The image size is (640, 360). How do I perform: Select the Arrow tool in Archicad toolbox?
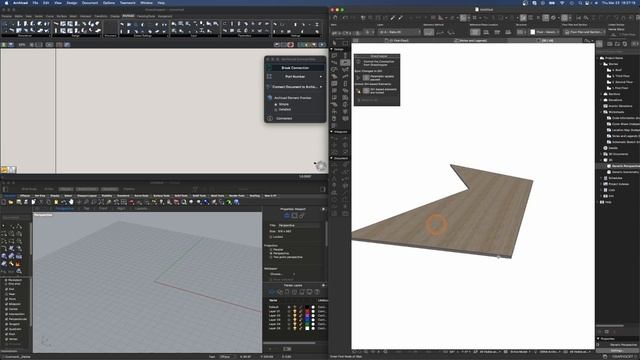point(335,43)
